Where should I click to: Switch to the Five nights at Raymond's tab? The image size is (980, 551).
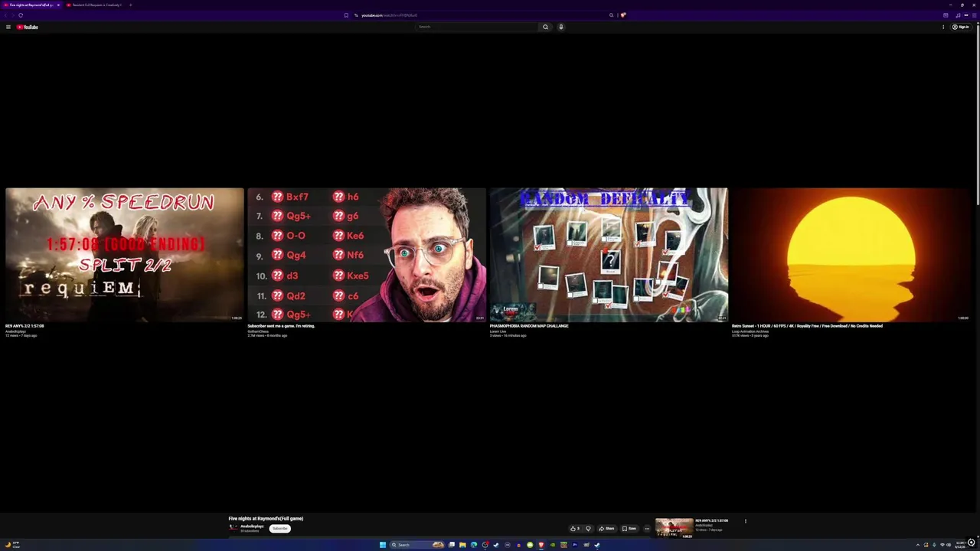[x=30, y=5]
